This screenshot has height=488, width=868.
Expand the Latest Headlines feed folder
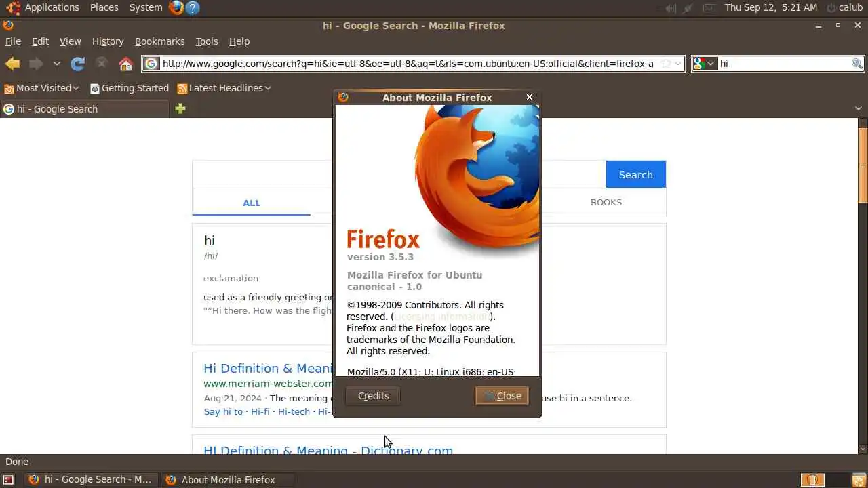224,88
